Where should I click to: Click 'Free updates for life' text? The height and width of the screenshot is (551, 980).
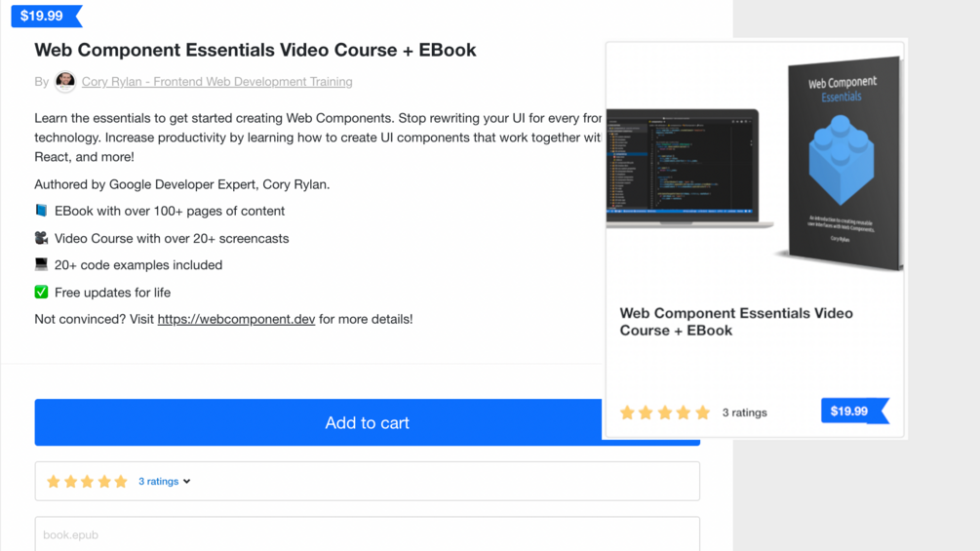(x=112, y=293)
